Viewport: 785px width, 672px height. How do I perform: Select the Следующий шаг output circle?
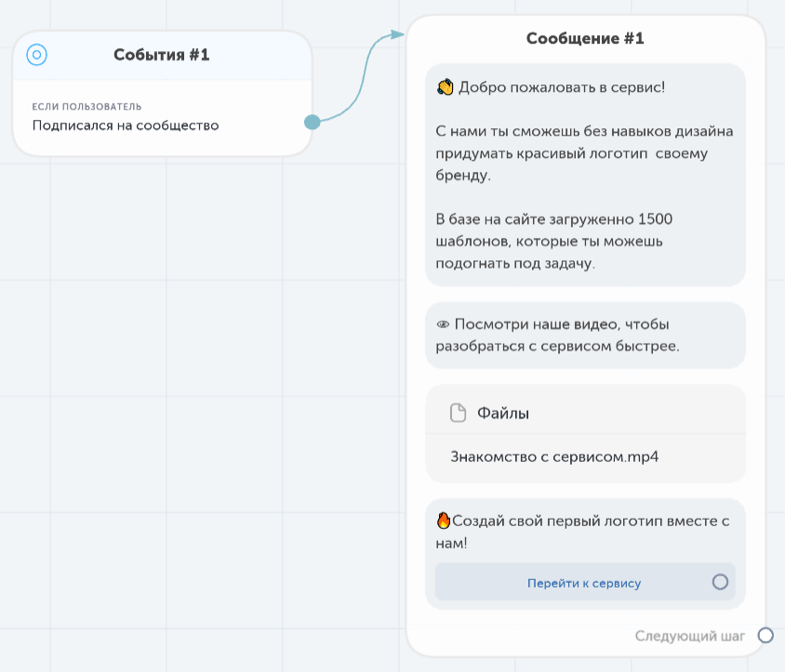click(765, 635)
